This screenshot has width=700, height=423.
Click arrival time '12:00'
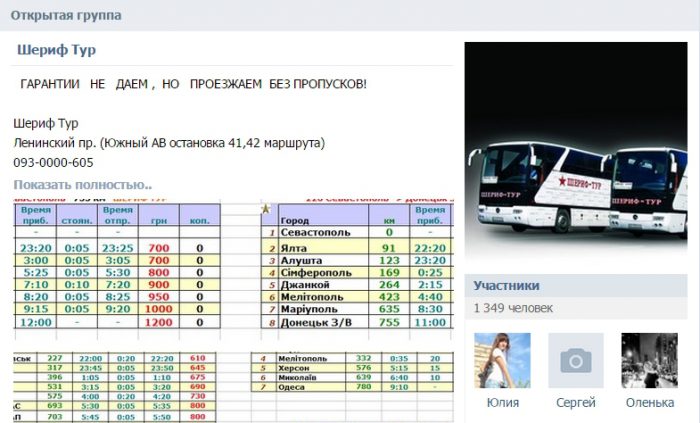tap(36, 322)
